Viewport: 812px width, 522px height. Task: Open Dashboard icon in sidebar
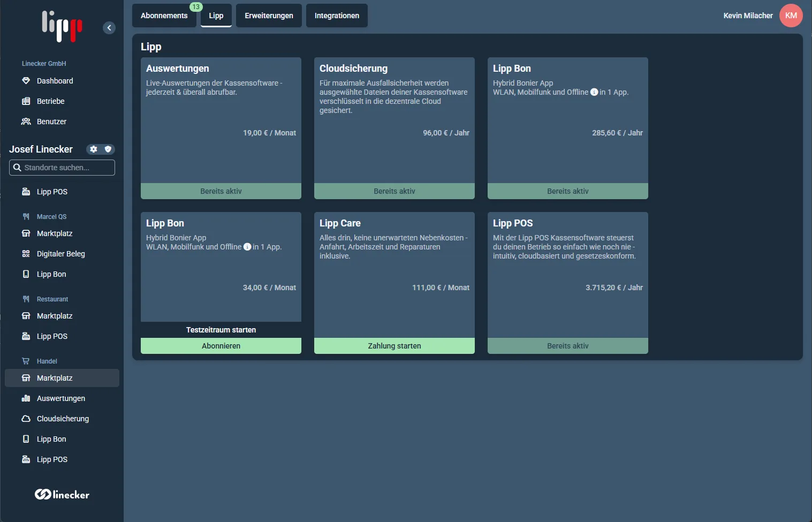[x=26, y=81]
